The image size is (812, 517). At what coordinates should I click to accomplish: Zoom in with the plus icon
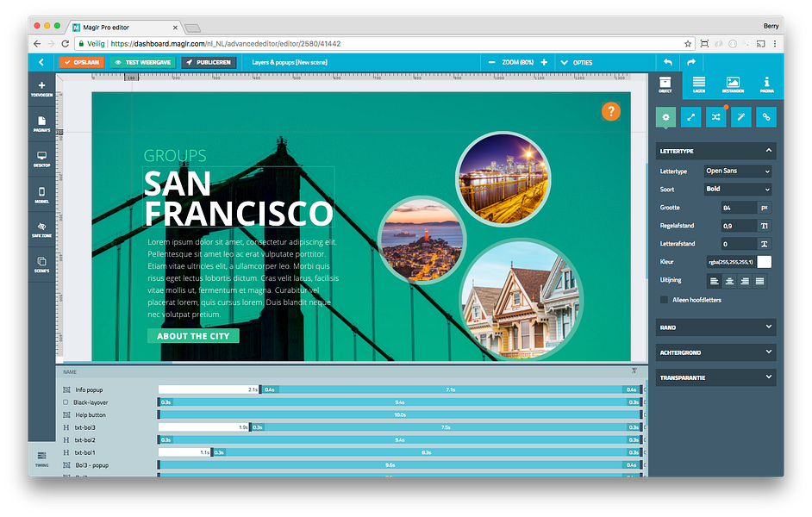[544, 62]
